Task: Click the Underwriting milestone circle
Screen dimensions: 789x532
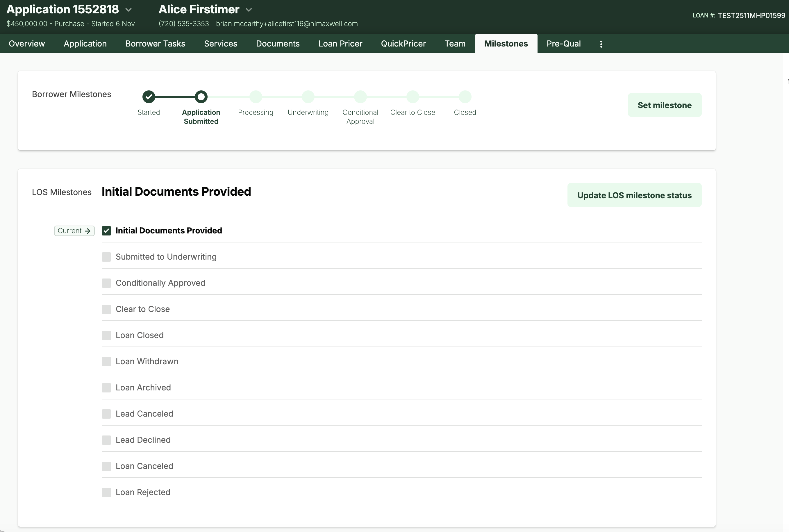Action: (308, 97)
